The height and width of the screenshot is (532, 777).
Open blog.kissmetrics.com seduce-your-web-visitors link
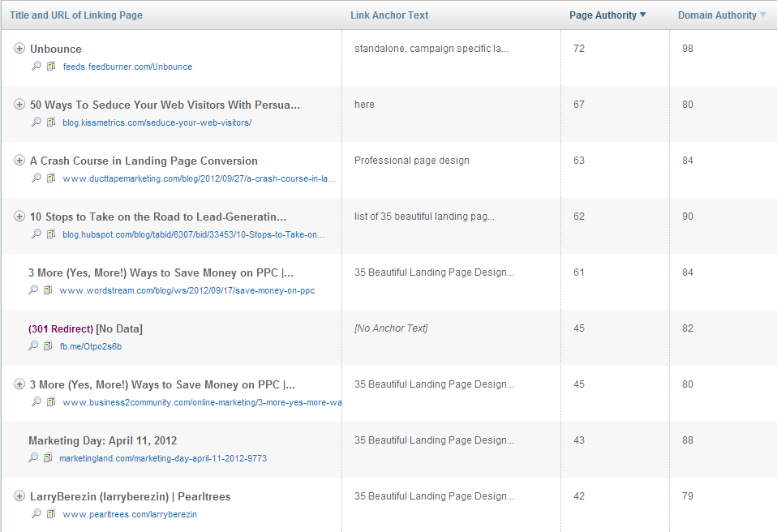point(157,122)
